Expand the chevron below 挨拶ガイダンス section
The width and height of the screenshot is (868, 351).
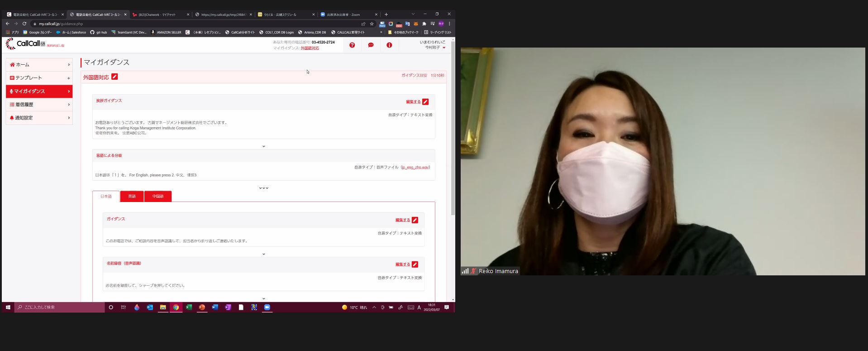[264, 146]
